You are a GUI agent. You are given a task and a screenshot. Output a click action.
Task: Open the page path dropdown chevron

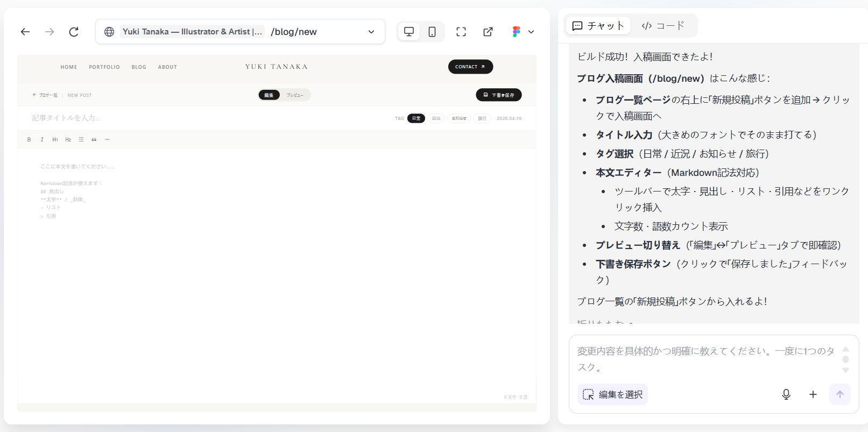[371, 32]
